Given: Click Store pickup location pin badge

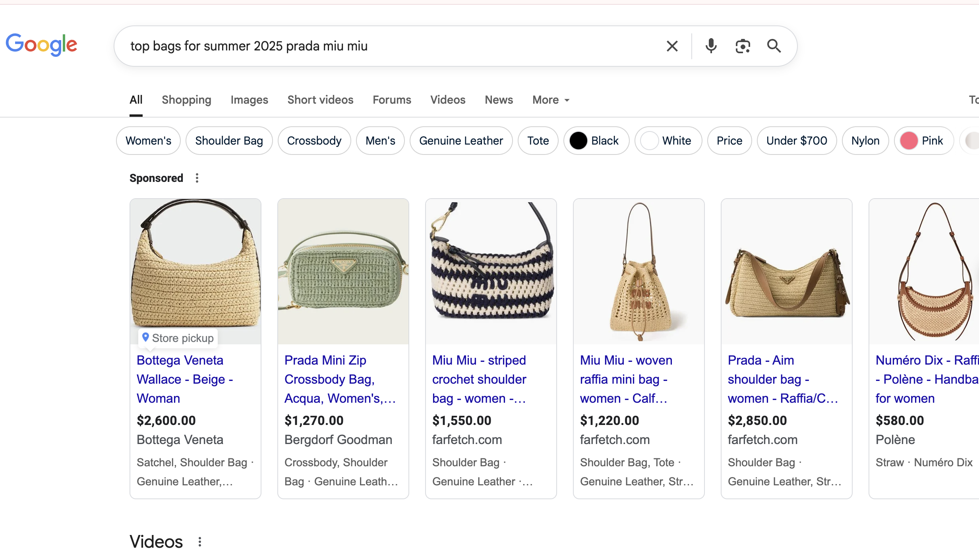Looking at the screenshot, I should click(x=178, y=338).
